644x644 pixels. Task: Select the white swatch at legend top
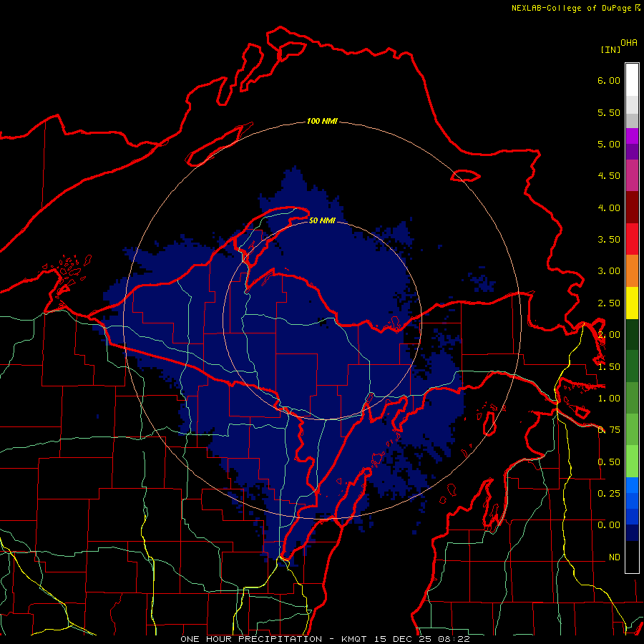point(632,80)
